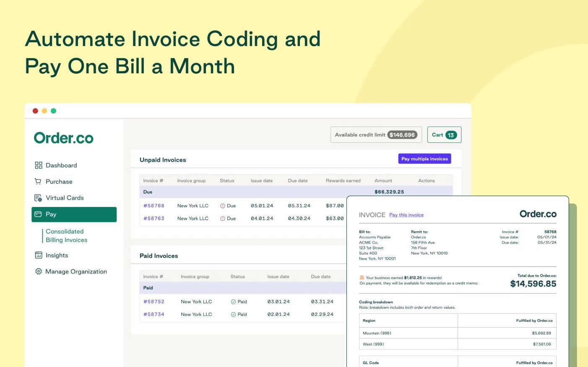
Task: Click the Due date column header in Unpaid table
Action: tap(298, 181)
